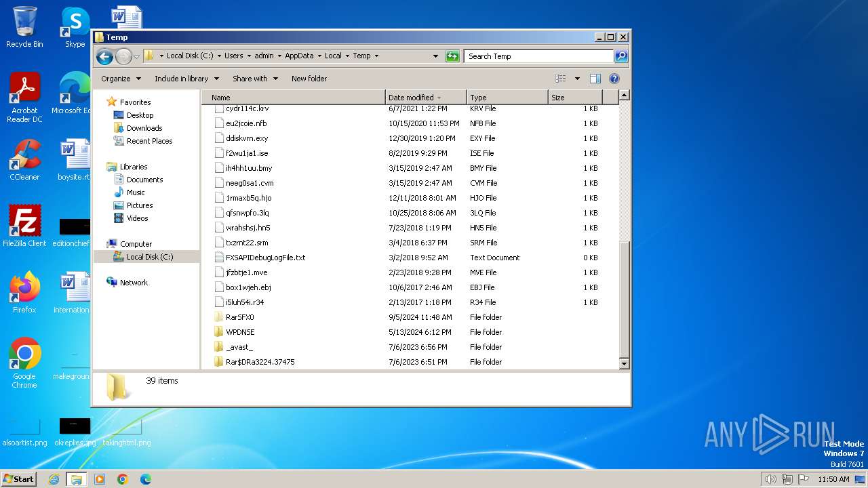Open Include in library menu
This screenshot has width=868, height=488.
[x=186, y=79]
